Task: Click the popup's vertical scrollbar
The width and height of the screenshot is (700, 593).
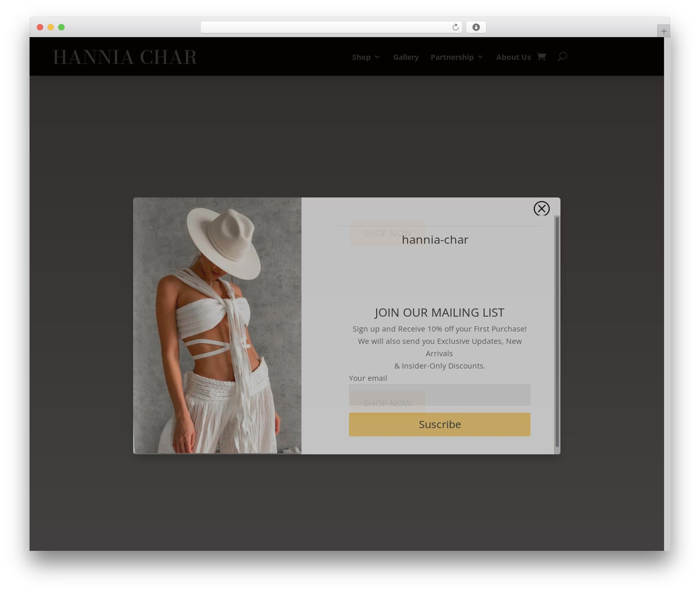Action: 557,332
